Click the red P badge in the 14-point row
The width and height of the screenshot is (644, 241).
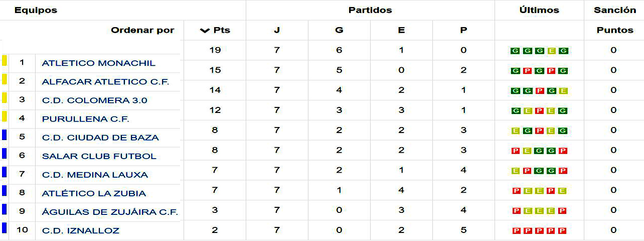click(539, 91)
